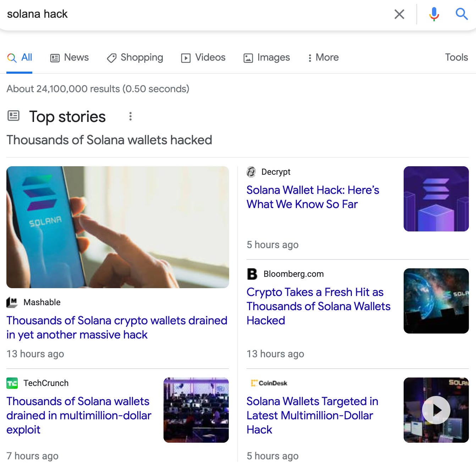
Task: Click the 'Decrypt' source name
Action: (x=276, y=172)
